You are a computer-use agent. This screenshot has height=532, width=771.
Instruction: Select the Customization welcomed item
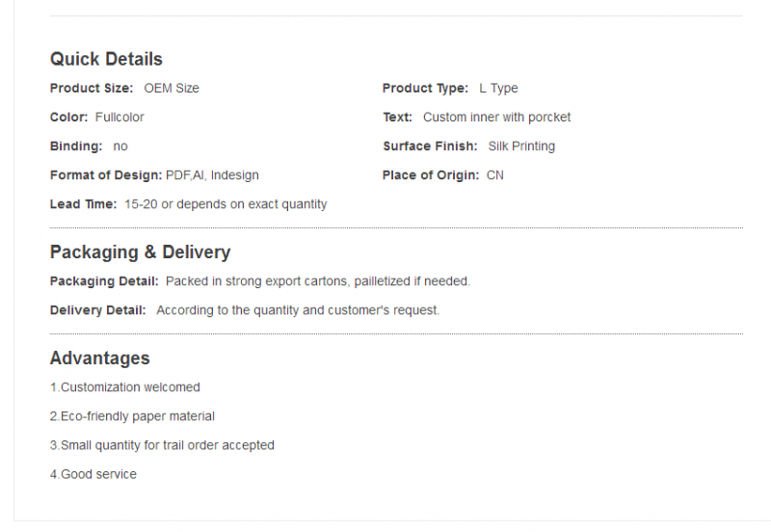125,387
